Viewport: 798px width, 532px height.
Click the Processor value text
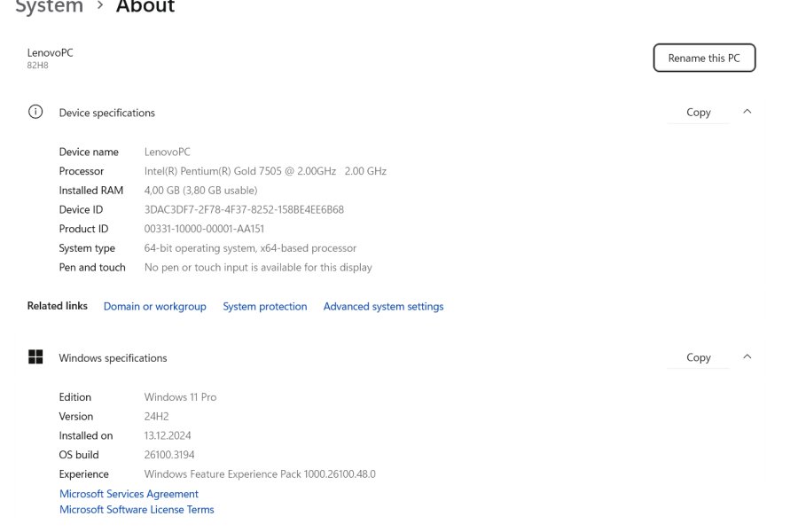pos(265,171)
